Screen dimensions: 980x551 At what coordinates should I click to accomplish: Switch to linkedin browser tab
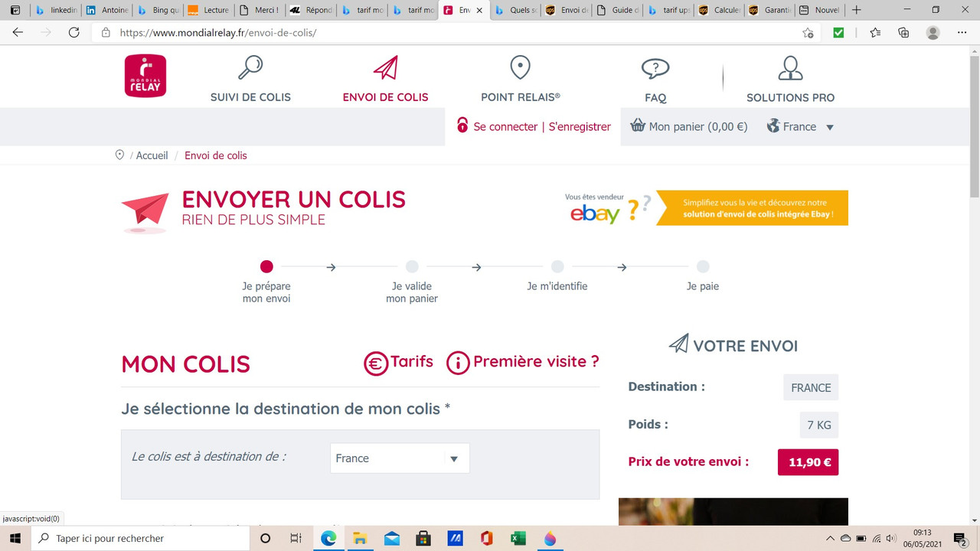point(56,10)
